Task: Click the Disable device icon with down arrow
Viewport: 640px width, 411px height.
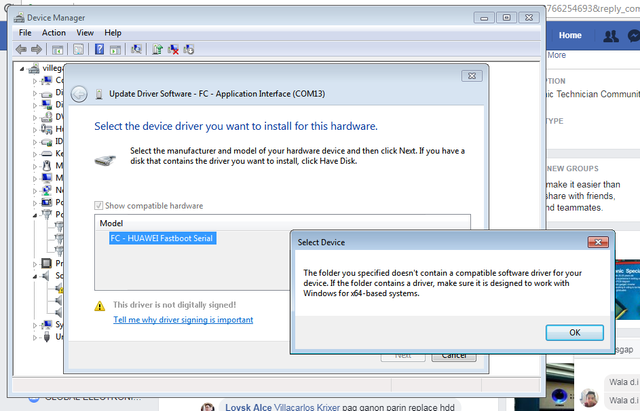Action: (x=189, y=49)
